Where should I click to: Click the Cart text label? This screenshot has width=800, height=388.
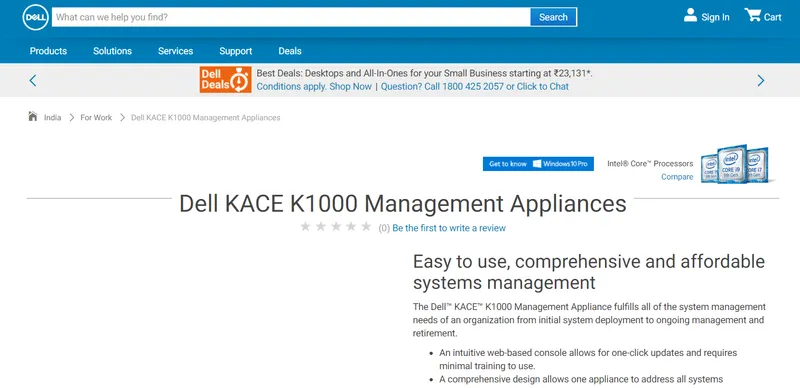(772, 17)
